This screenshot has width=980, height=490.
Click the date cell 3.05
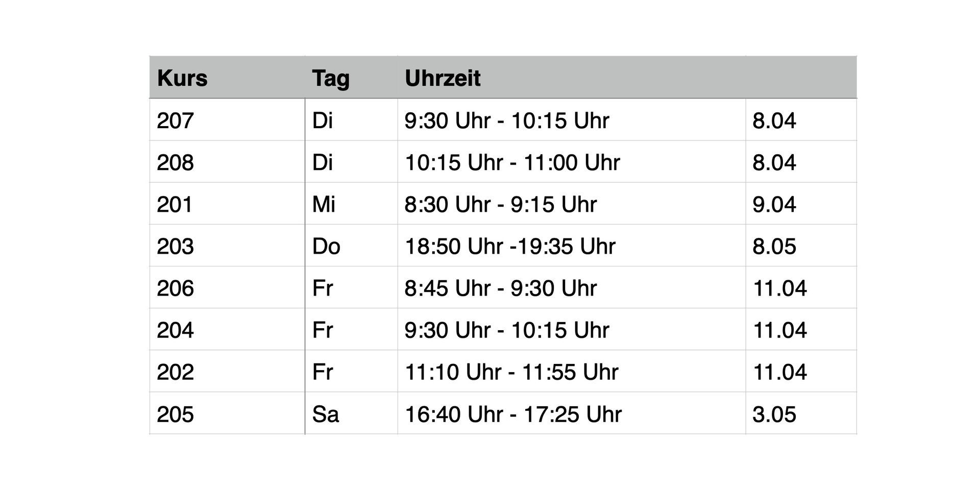point(801,413)
